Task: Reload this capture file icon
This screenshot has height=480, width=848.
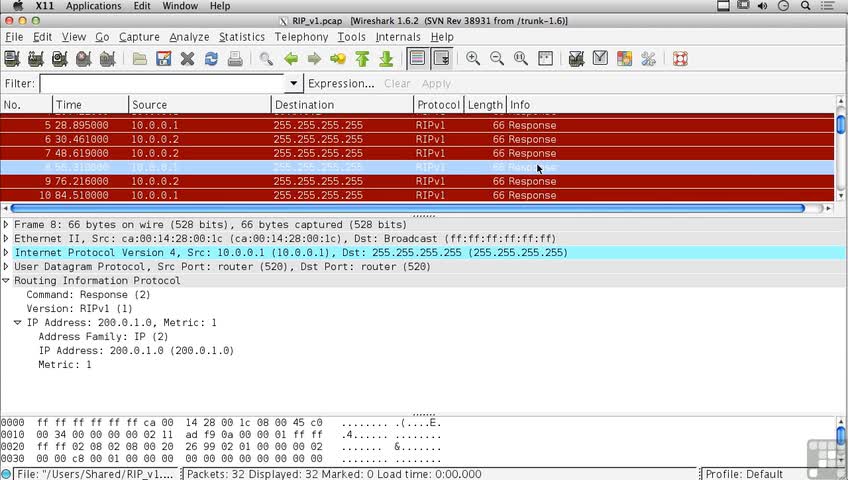Action: tap(211, 58)
